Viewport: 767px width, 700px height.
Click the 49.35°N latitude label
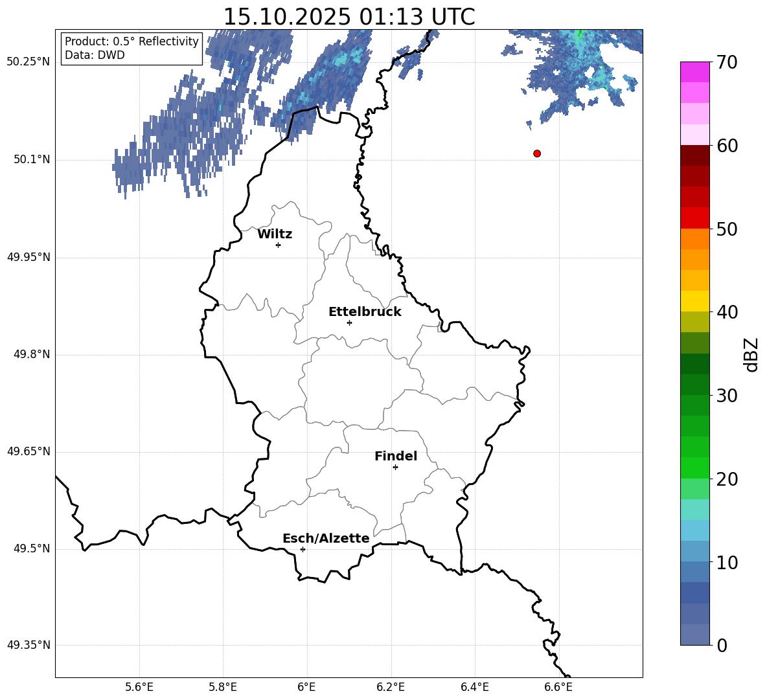tap(29, 645)
